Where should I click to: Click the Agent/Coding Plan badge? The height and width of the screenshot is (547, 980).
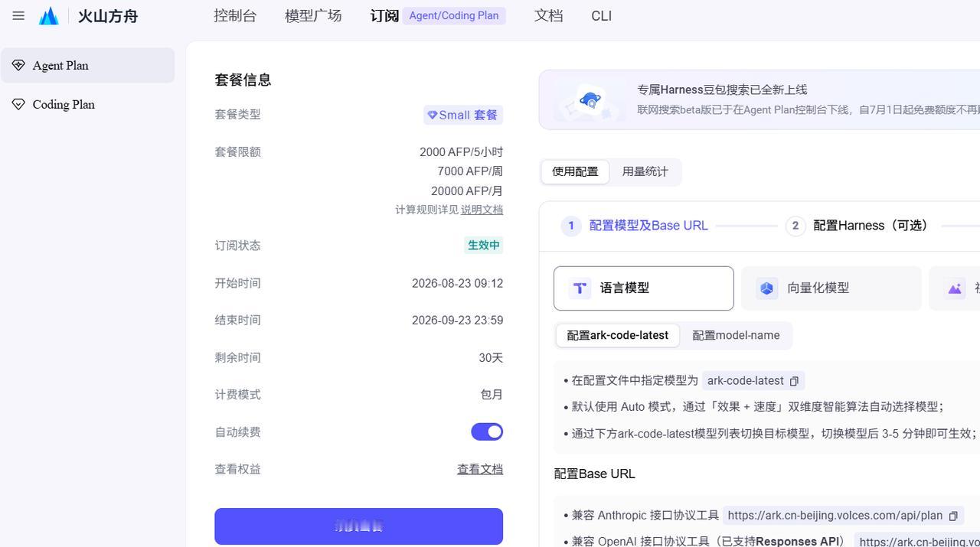click(x=454, y=15)
